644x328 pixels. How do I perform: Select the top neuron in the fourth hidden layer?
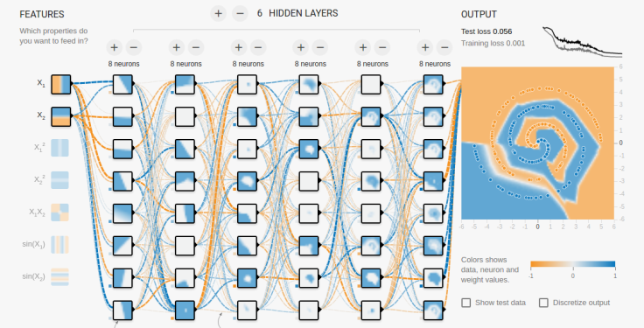coord(309,85)
